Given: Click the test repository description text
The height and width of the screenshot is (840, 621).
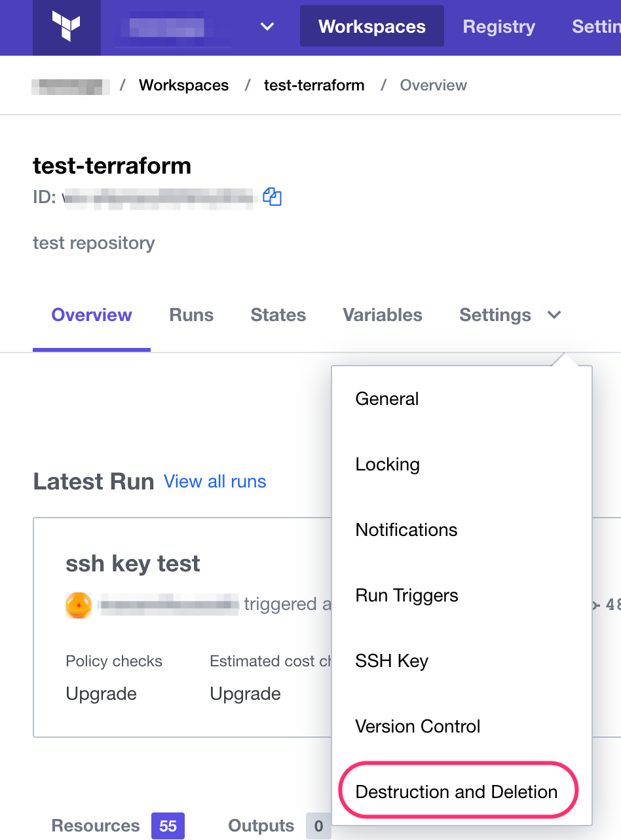Looking at the screenshot, I should pyautogui.click(x=94, y=243).
